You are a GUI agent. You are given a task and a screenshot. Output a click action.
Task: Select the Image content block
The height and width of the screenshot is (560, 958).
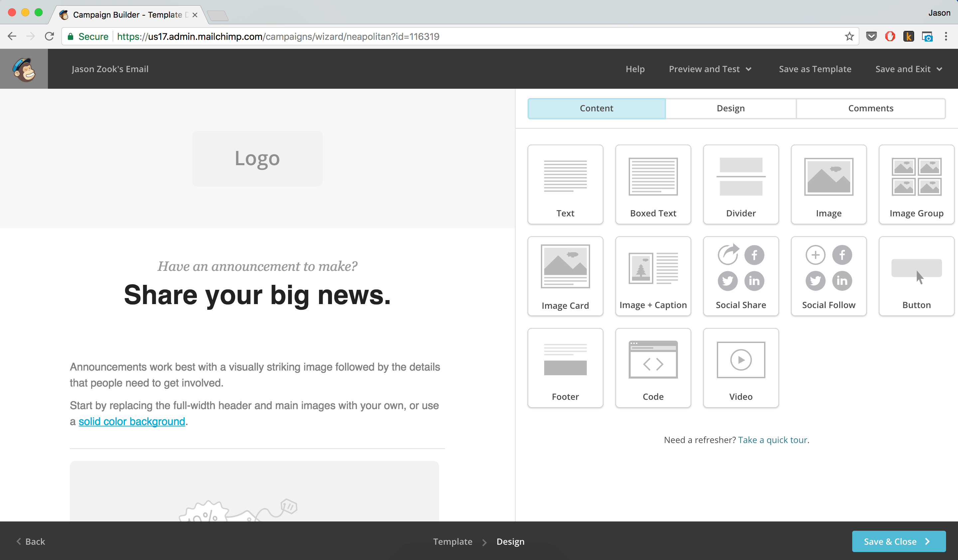[828, 184]
